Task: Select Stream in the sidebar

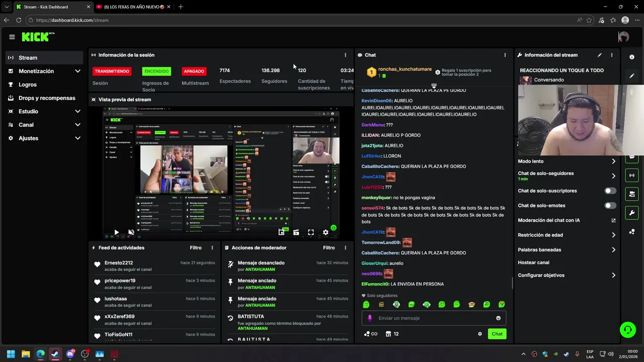Action: 44,58
